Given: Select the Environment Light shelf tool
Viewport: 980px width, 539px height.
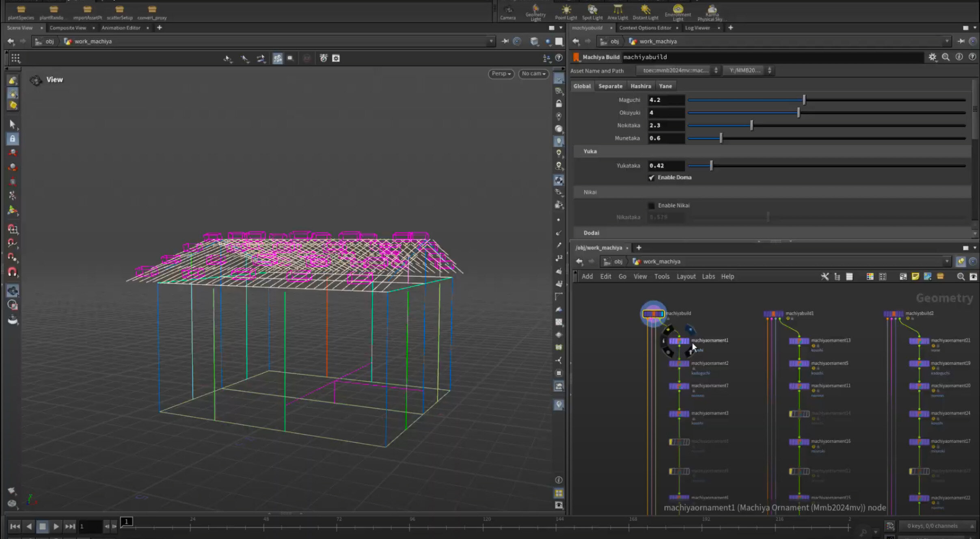Looking at the screenshot, I should (x=678, y=11).
